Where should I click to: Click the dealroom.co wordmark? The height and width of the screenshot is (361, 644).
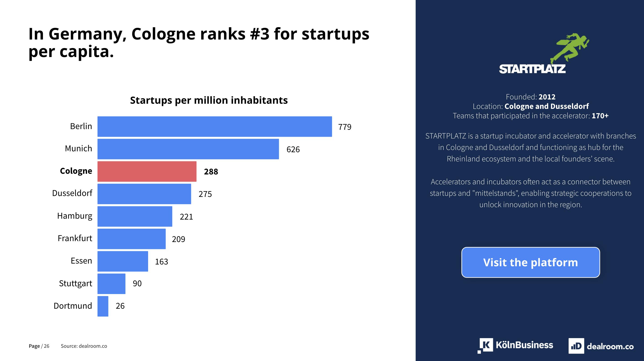(610, 346)
